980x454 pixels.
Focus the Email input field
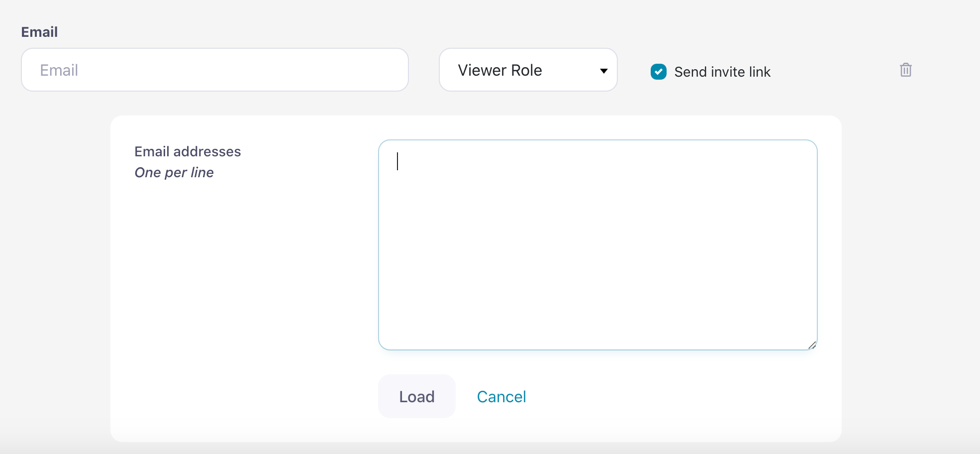[214, 70]
